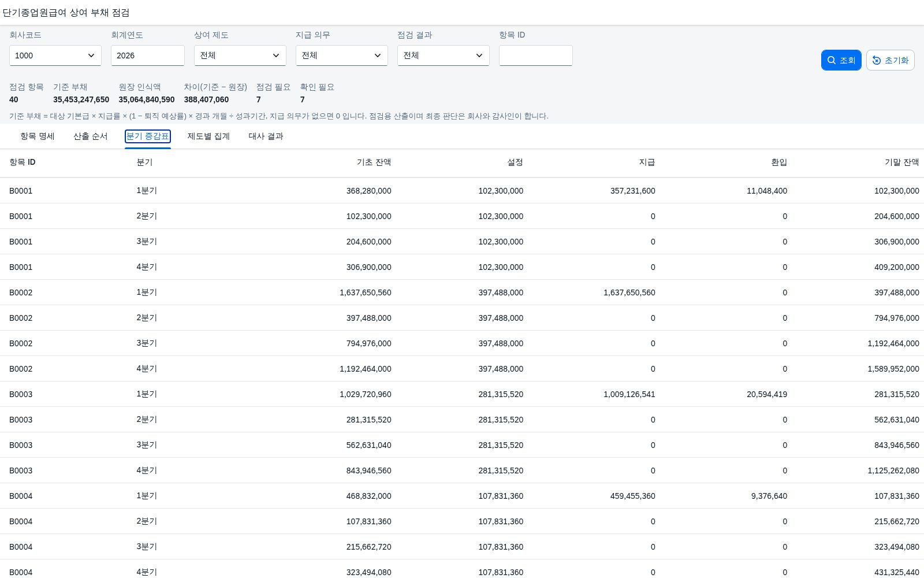Select the B0002 1분기 row's item ID
924x578 pixels.
click(21, 292)
